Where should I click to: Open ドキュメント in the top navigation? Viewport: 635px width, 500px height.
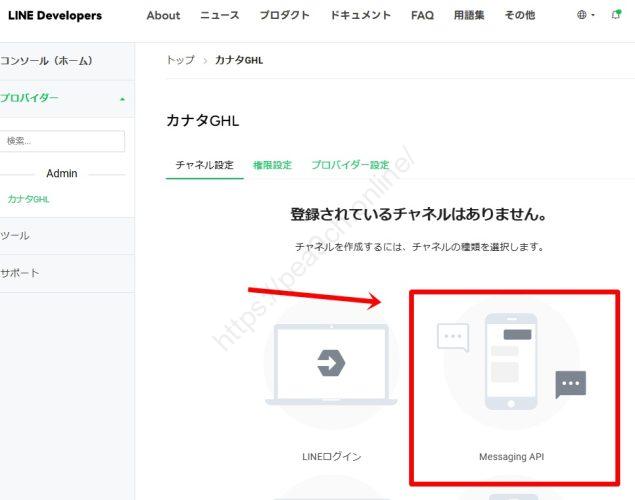point(360,16)
